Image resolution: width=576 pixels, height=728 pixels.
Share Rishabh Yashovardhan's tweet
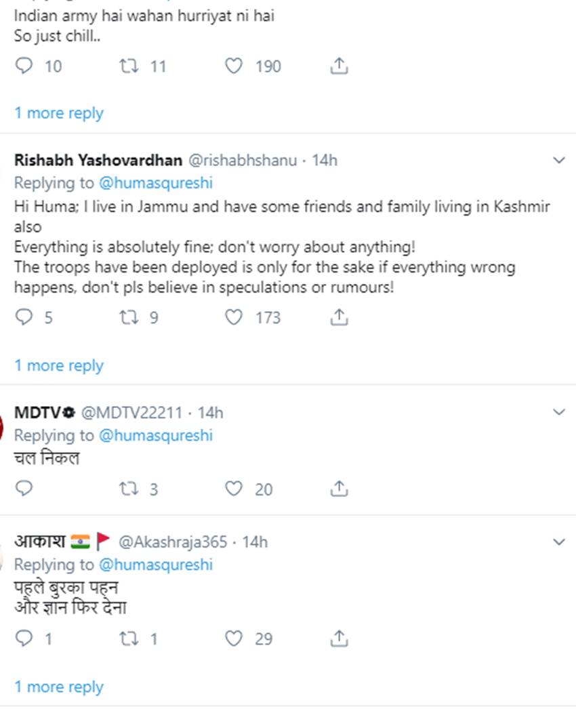(339, 317)
